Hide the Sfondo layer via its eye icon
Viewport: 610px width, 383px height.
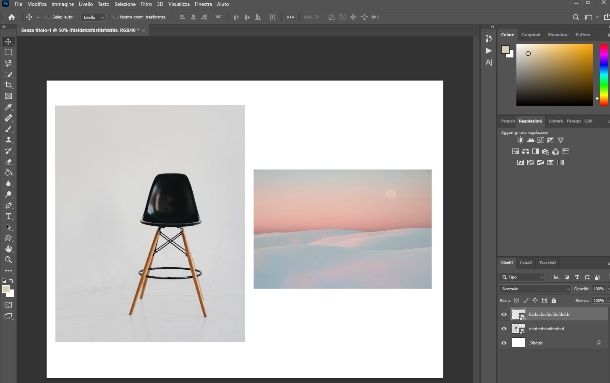[x=504, y=343]
